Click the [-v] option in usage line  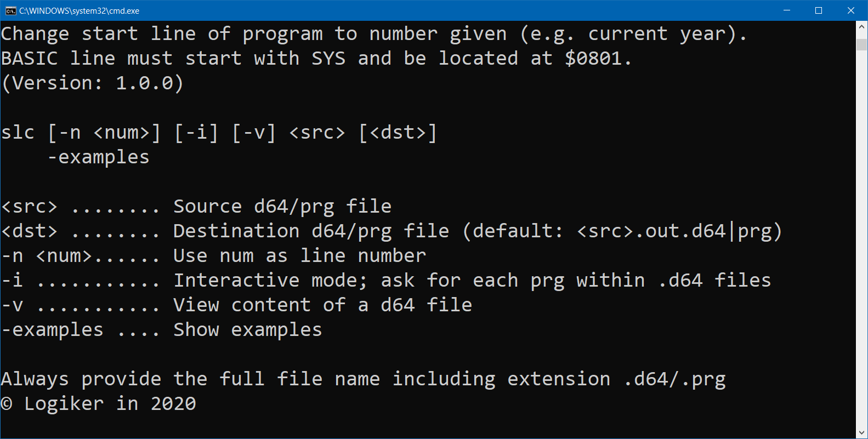click(254, 133)
